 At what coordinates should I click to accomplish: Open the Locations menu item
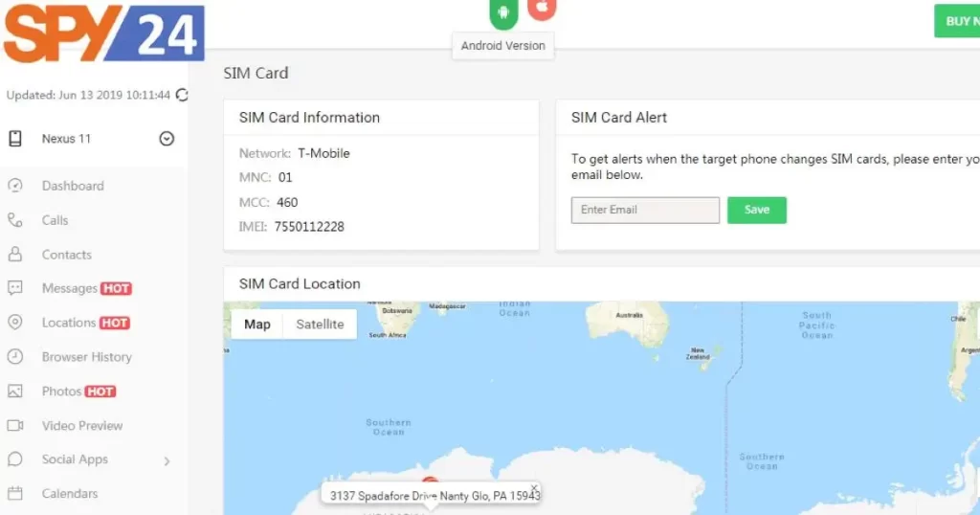click(x=69, y=323)
